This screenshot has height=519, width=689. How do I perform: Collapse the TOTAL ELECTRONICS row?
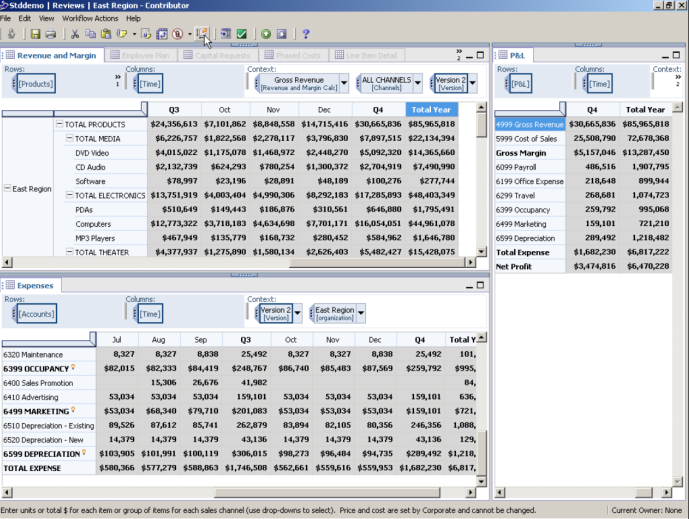pyautogui.click(x=69, y=195)
